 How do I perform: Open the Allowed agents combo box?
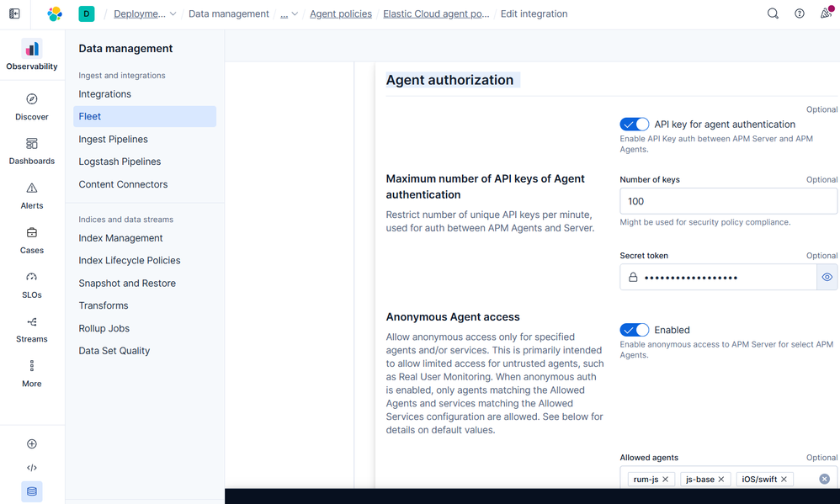729,479
